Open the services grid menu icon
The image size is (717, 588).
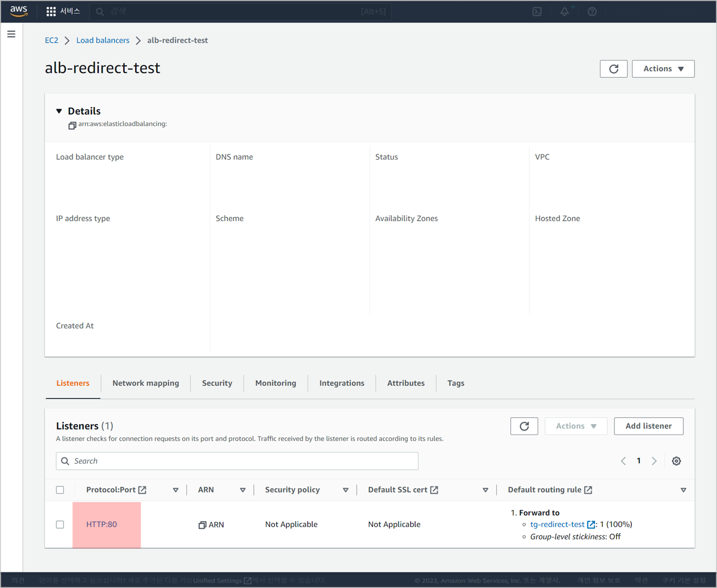coord(51,11)
